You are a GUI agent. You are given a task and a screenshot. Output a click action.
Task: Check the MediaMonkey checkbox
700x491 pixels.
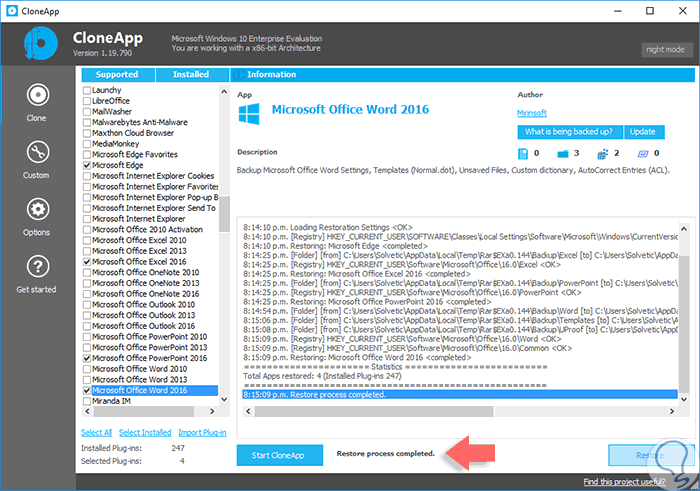(87, 144)
